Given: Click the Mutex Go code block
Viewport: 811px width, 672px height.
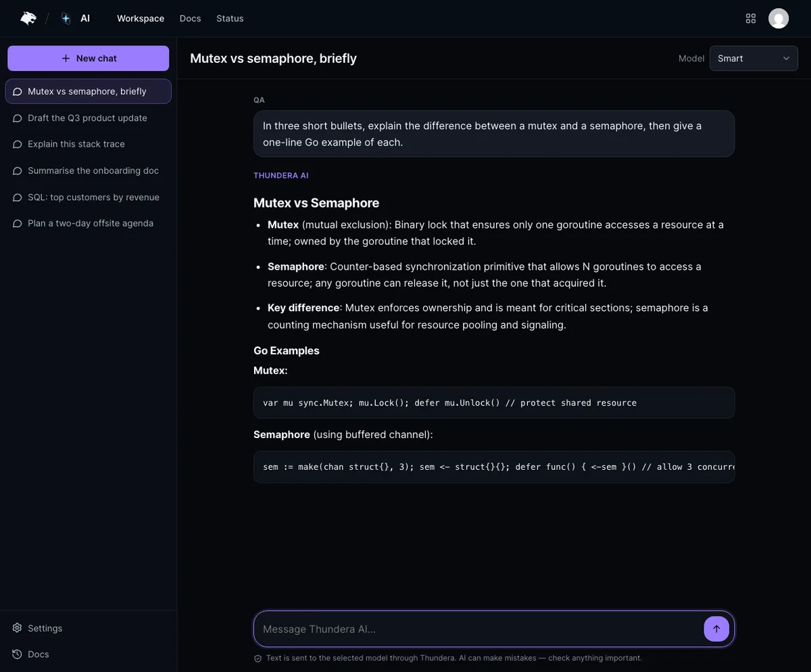Looking at the screenshot, I should point(494,403).
